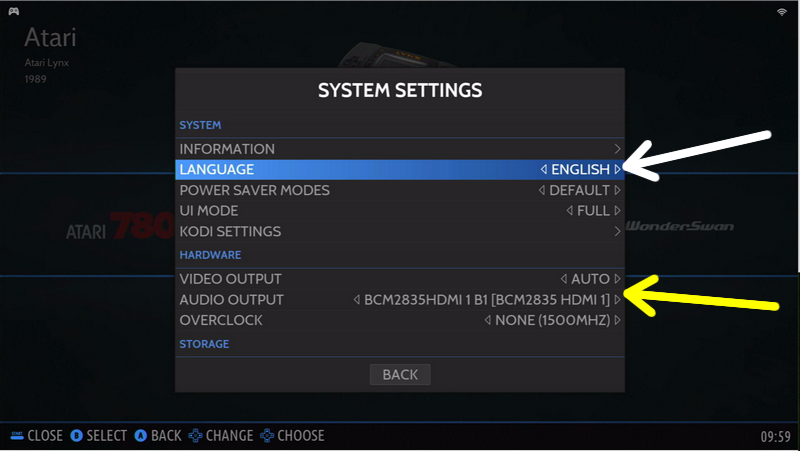Change Overclock value with right arrow
This screenshot has height=451, width=800.
click(x=617, y=320)
